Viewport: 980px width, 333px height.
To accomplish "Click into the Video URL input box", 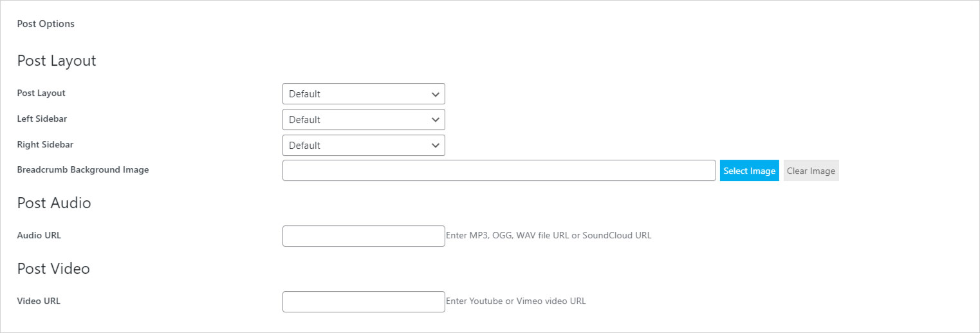I will point(364,301).
